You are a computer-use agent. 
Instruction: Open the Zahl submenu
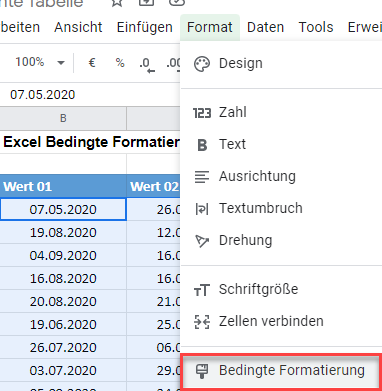point(281,112)
